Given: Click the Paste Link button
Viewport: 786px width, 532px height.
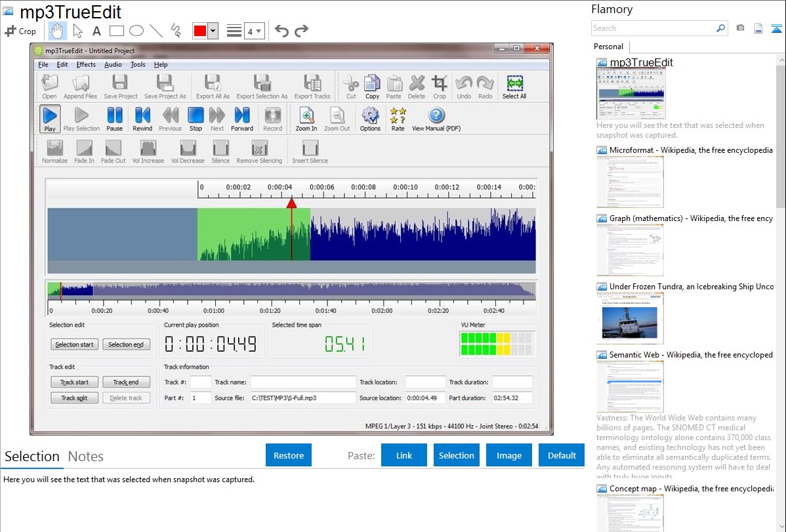Looking at the screenshot, I should (x=404, y=455).
